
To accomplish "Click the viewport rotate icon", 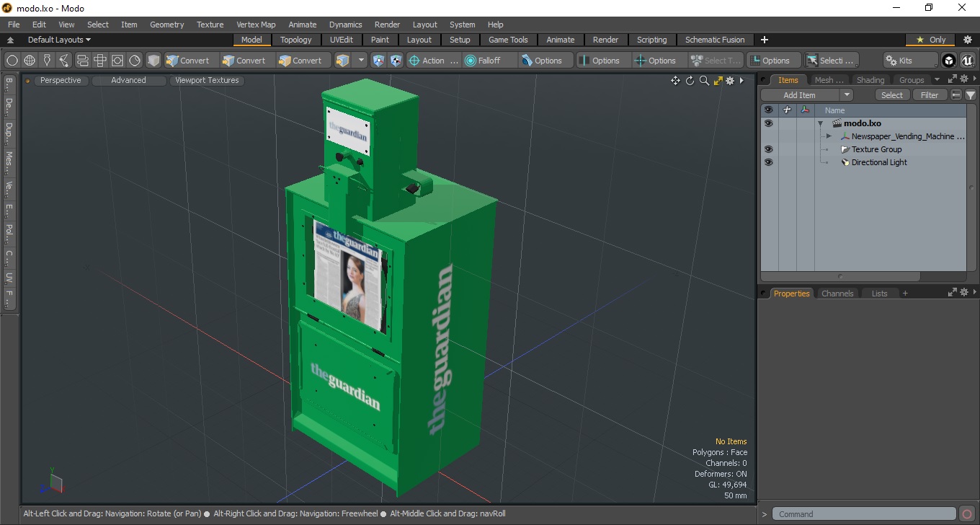I will [690, 81].
